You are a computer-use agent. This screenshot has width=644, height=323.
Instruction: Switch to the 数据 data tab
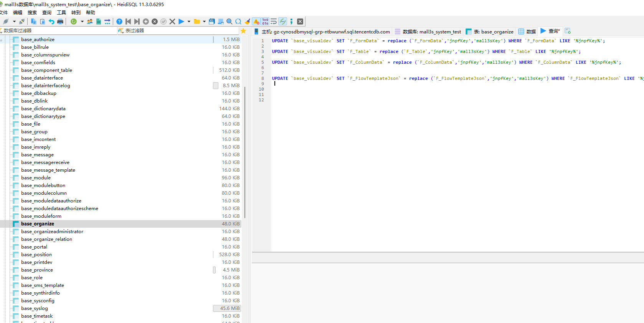tap(527, 31)
